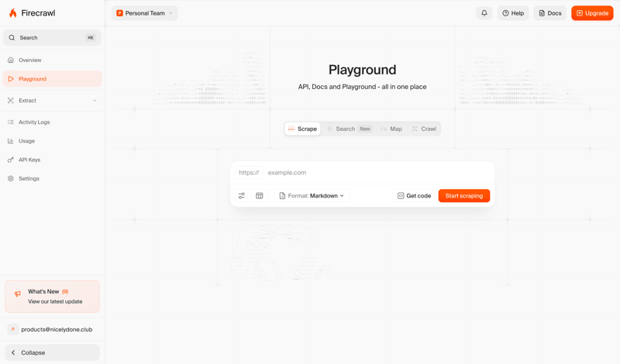Focus the example.com URL field
620x364 pixels.
click(x=378, y=172)
